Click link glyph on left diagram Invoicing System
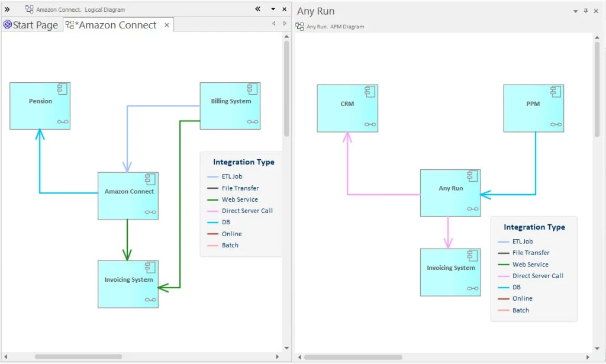Screen dimensions: 606x364 tap(150, 300)
